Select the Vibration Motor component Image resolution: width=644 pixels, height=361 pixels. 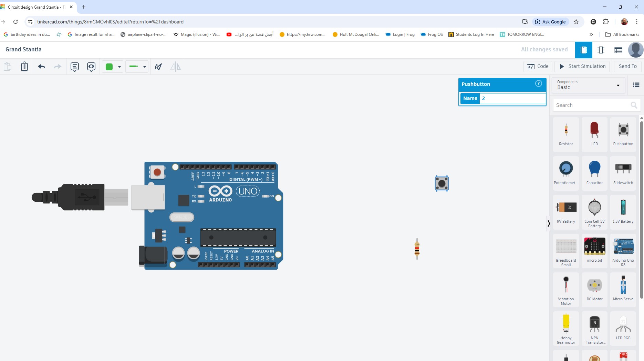566,290
